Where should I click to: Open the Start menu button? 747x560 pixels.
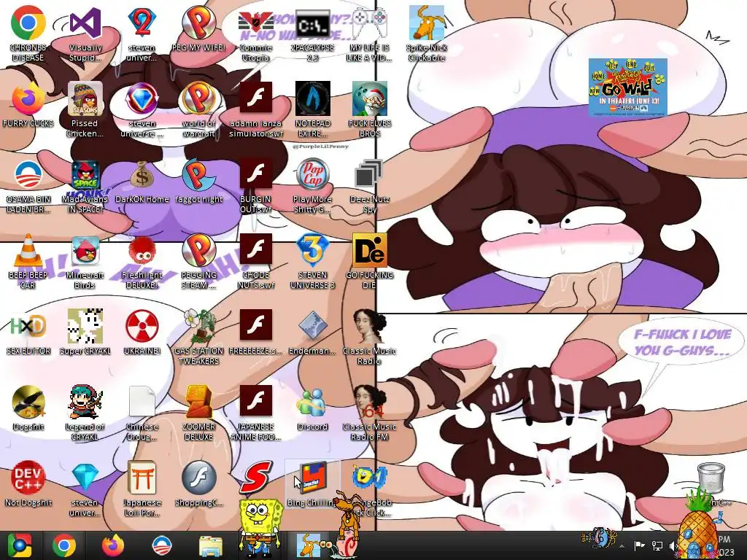click(19, 545)
